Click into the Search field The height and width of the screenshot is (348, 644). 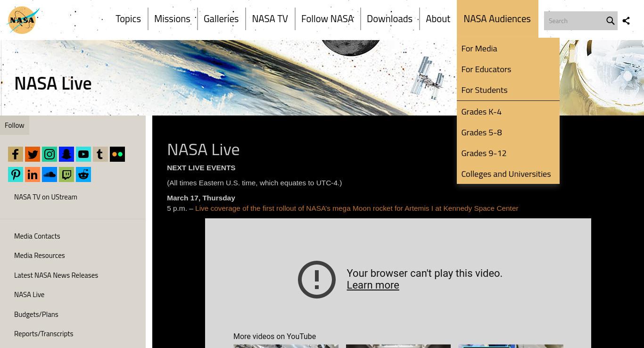tap(574, 21)
